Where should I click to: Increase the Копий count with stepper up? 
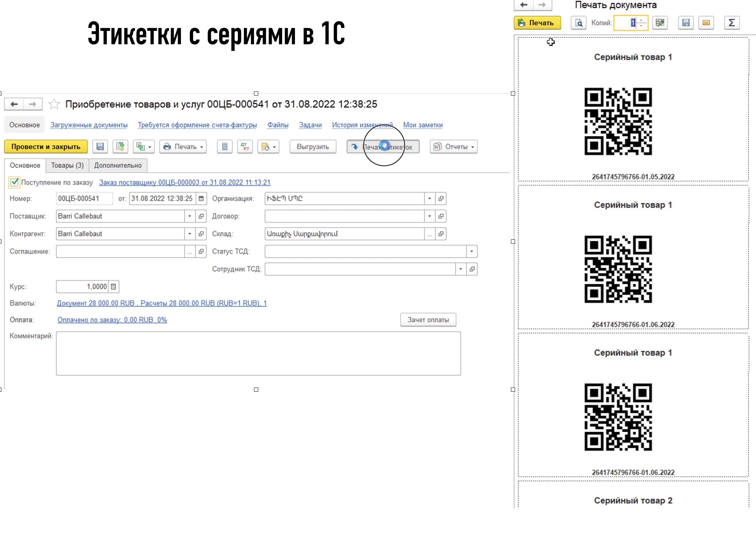tap(641, 20)
